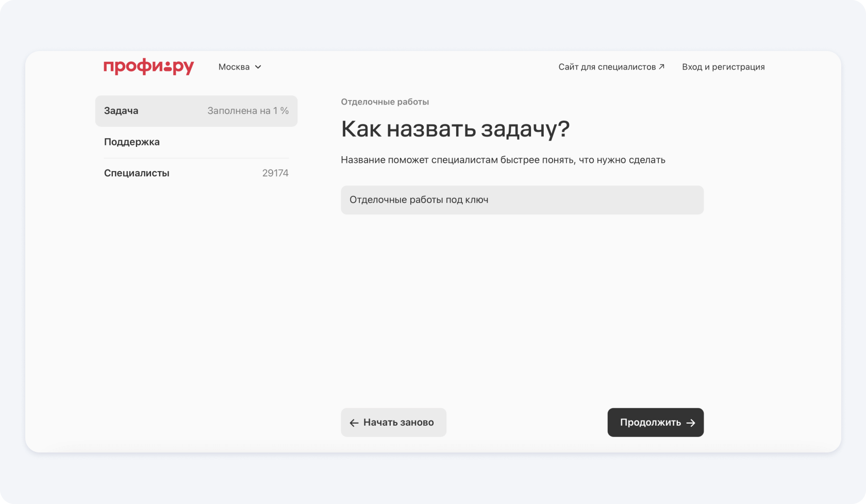Click the chevron next to Москва

(258, 67)
